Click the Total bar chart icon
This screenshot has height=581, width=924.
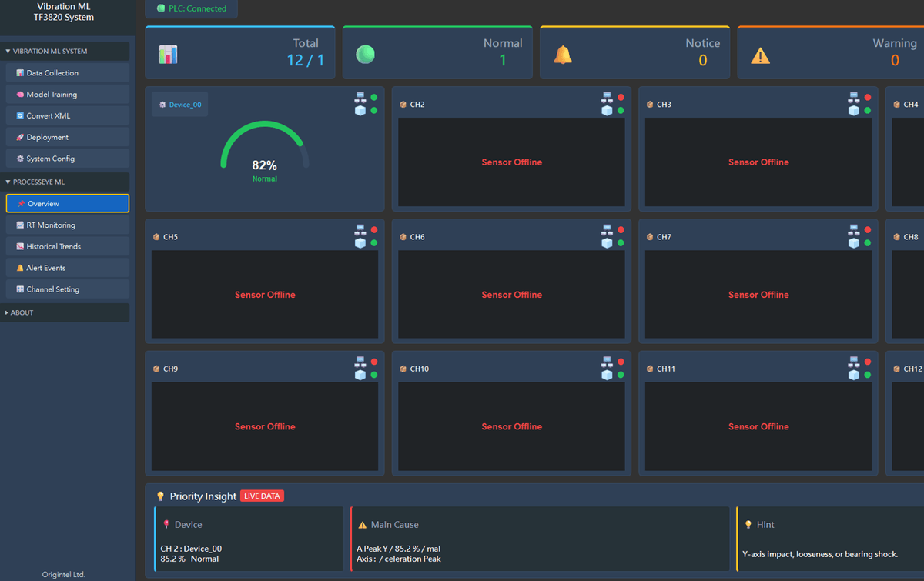point(168,55)
